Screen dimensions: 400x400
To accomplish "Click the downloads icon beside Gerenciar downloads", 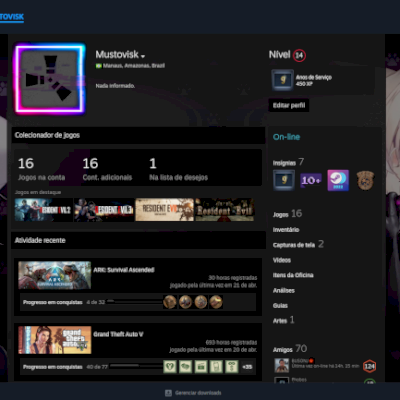I will [x=169, y=393].
